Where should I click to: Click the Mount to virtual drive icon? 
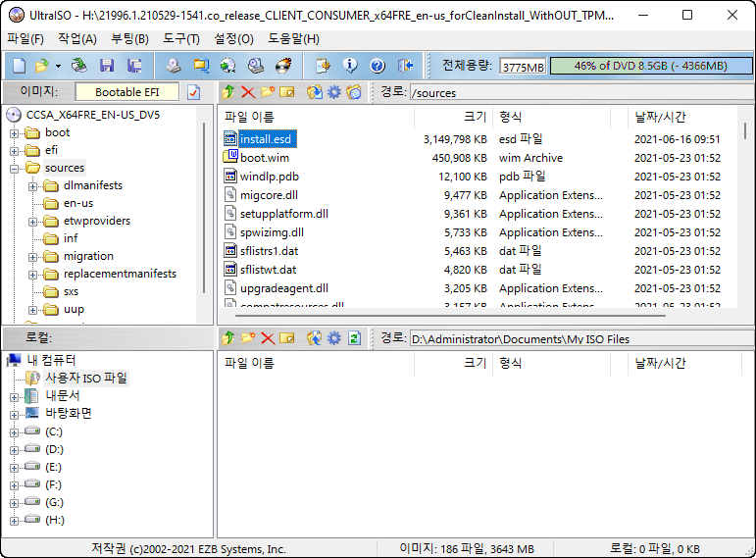coord(256,66)
